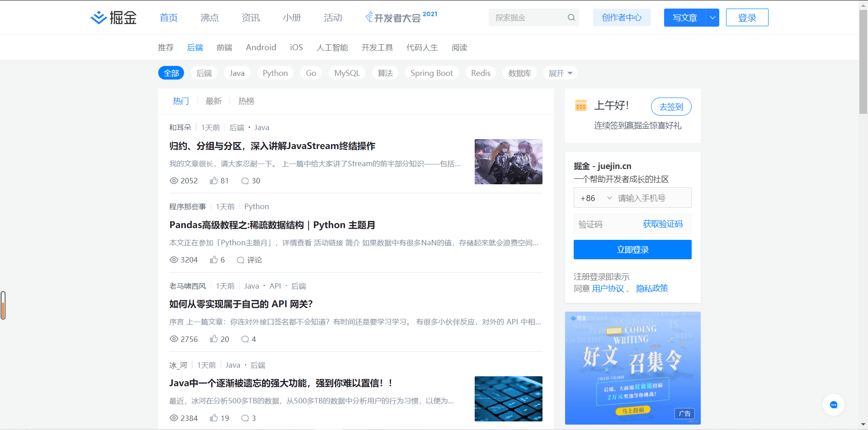Expand the 写文章 dropdown arrow
This screenshot has height=430, width=868.
click(x=712, y=18)
